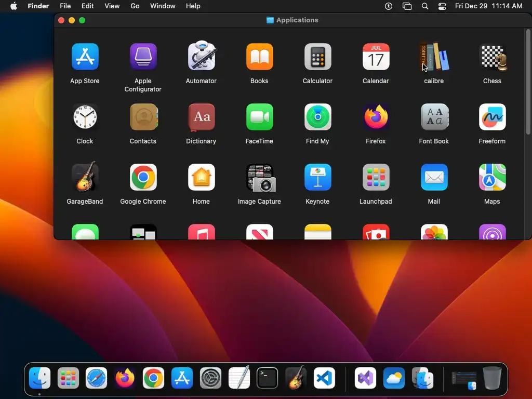Select the calibre bookshelf icon
532x399 pixels.
point(434,57)
